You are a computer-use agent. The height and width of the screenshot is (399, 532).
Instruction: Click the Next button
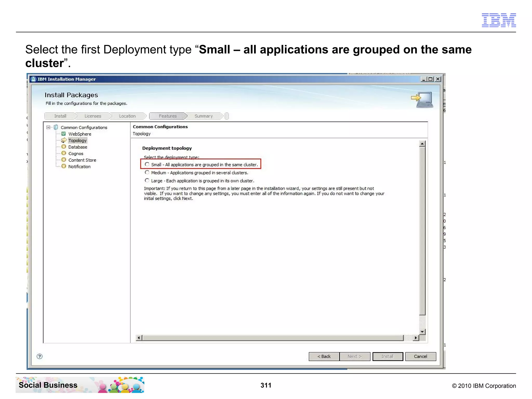(355, 356)
